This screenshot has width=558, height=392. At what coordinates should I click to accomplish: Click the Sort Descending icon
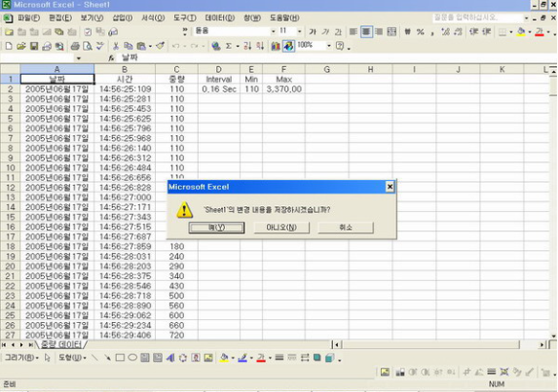point(260,46)
